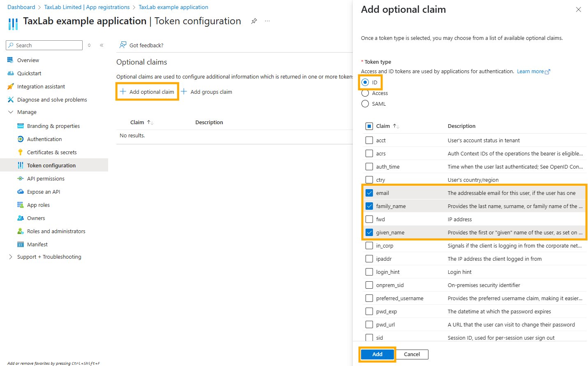
Task: Check the in_corp claim checkbox
Action: click(369, 246)
